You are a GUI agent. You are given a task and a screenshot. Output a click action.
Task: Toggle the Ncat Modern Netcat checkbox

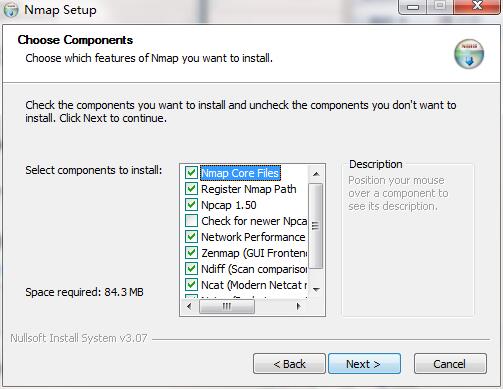click(x=191, y=285)
